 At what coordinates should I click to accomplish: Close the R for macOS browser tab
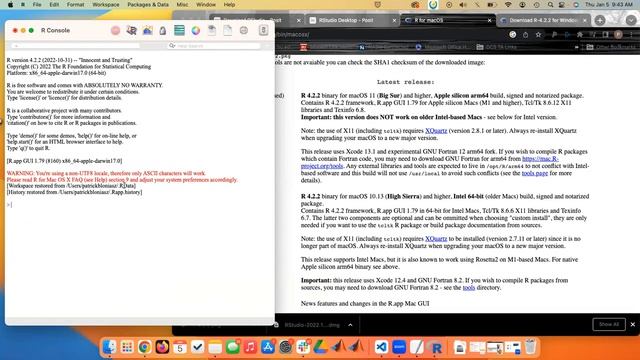(489, 20)
